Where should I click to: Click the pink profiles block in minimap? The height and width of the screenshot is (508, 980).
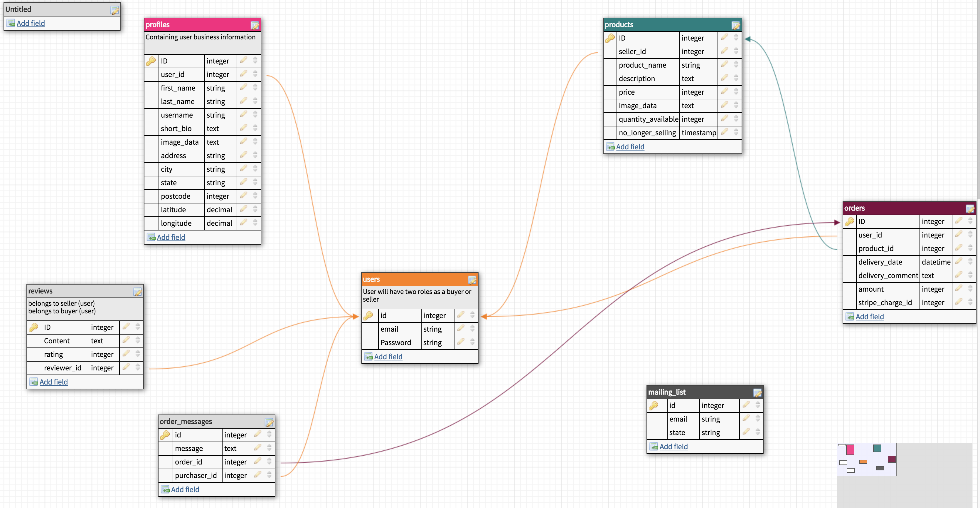850,450
